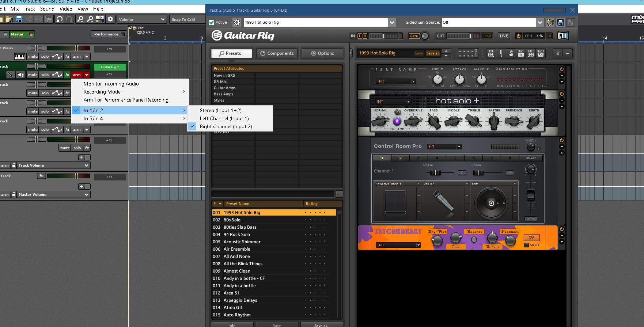Open Hot Solo+ amp INIT preset dropdown

393,101
